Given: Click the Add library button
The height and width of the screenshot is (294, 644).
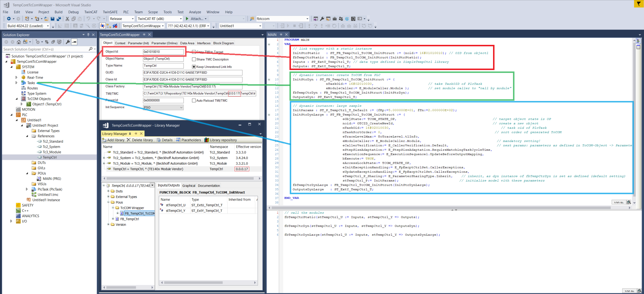Looking at the screenshot, I should click(x=113, y=140).
